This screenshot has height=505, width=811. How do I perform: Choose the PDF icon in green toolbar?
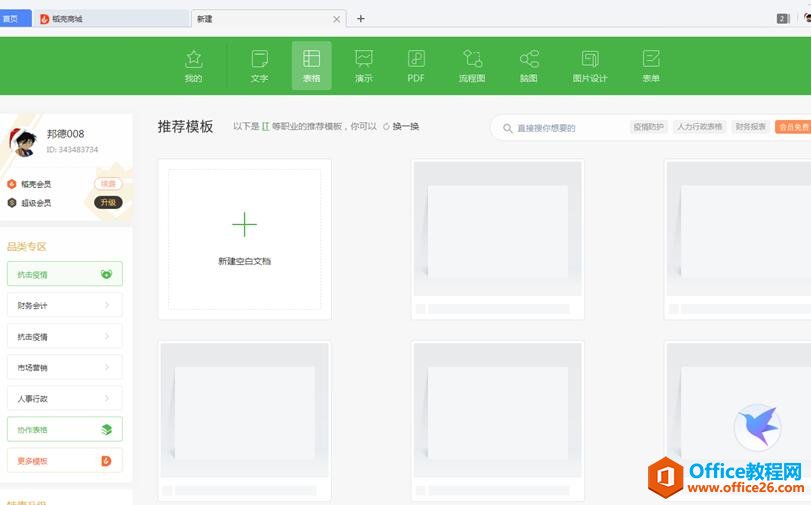416,66
